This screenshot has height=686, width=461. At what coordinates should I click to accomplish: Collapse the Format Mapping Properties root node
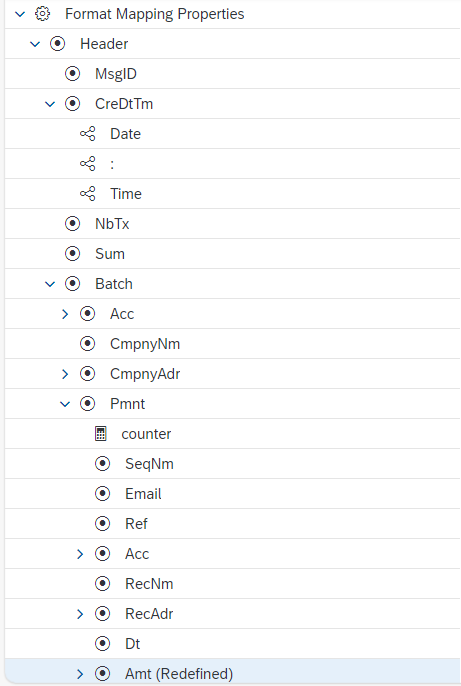[20, 14]
